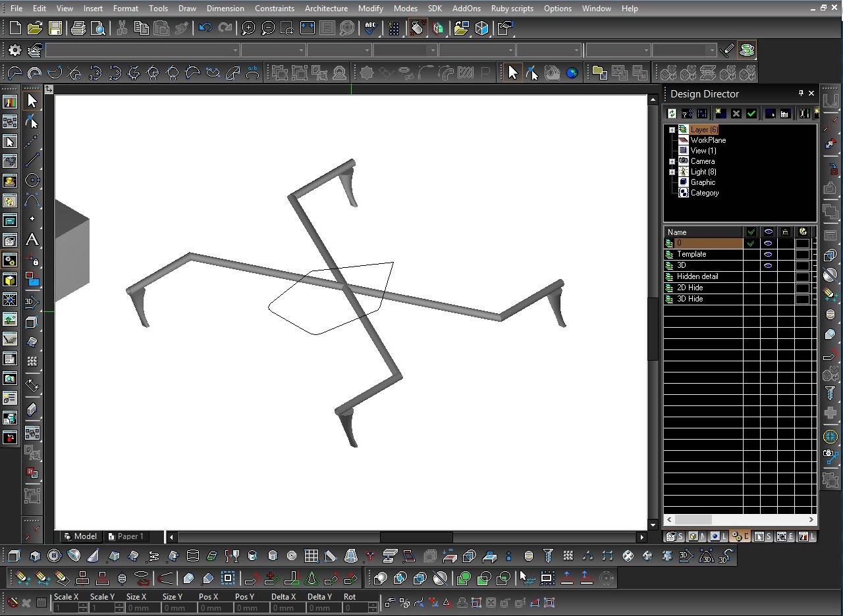Viewport: 843px width, 616px height.
Task: Expand the Camera tree node
Action: click(672, 161)
